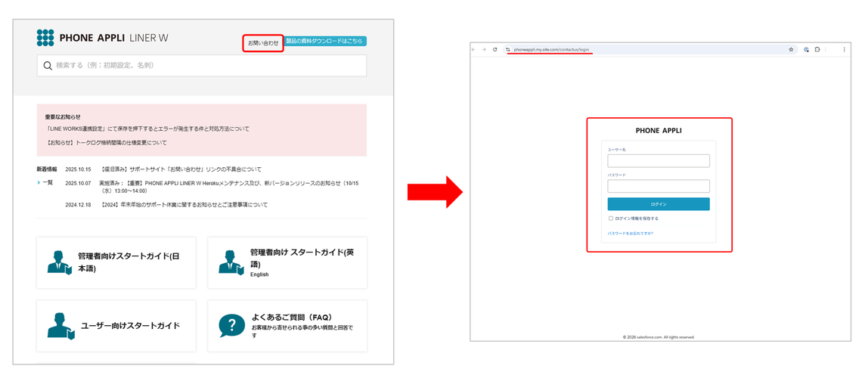Screen dimensions: 868x375
Task: Click PHONE APPLI title on login form
Action: click(x=659, y=132)
